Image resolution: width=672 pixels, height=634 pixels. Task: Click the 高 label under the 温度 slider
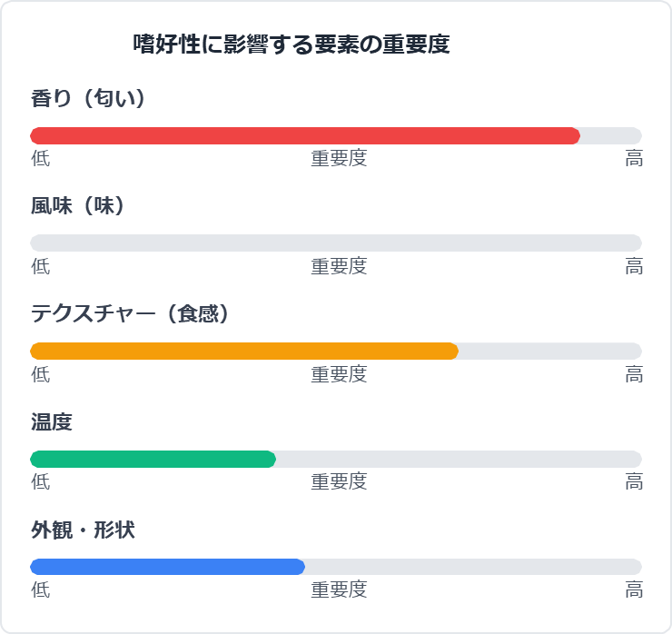pyautogui.click(x=634, y=482)
